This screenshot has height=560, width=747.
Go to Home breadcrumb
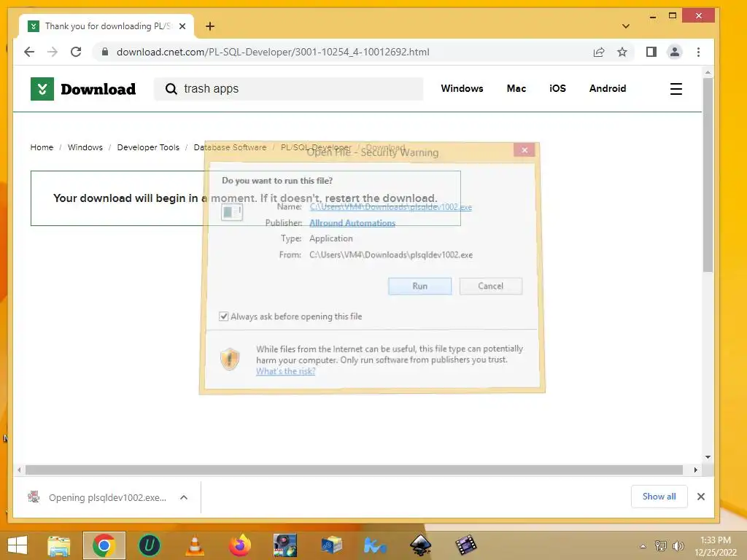coord(42,147)
